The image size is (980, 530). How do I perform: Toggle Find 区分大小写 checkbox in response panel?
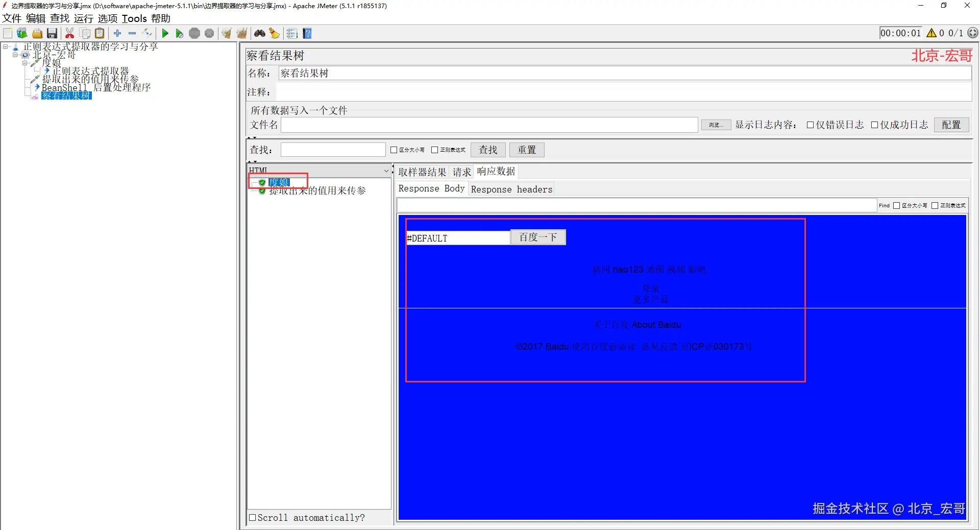coord(896,206)
